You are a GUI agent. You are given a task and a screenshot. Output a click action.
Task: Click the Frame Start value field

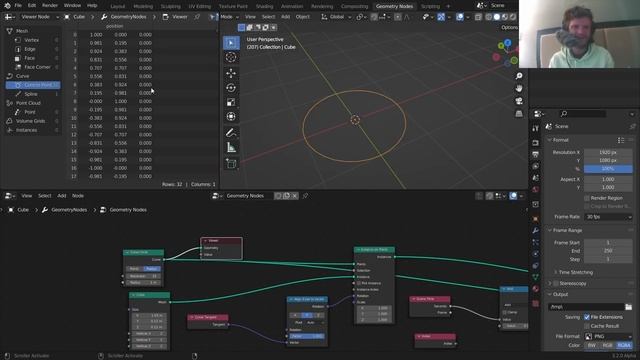(x=608, y=242)
